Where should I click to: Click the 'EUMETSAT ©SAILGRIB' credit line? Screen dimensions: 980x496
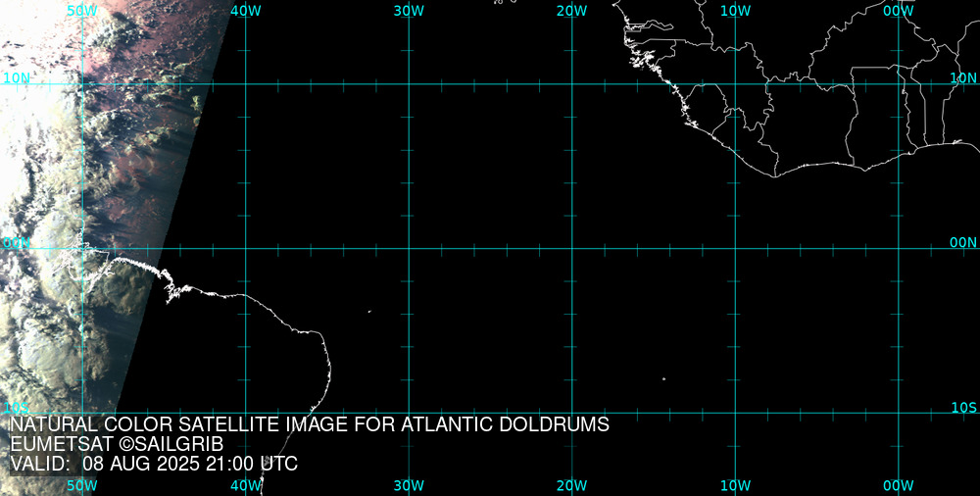(117, 445)
